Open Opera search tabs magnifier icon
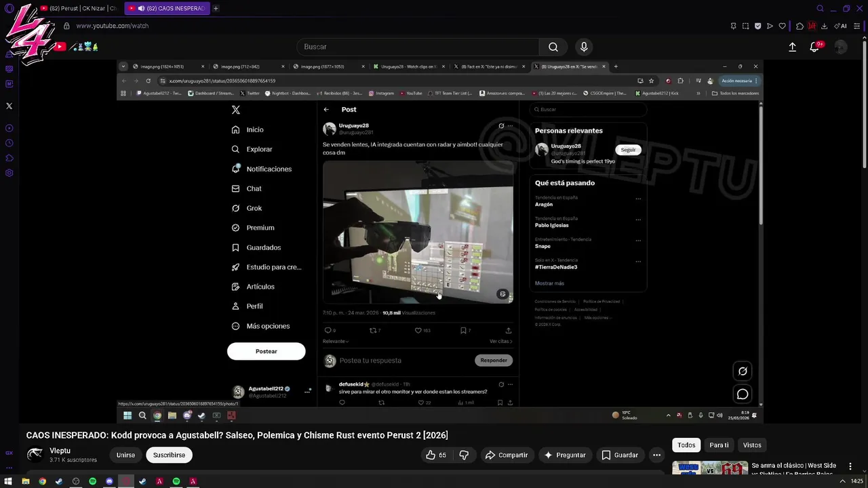 [820, 9]
